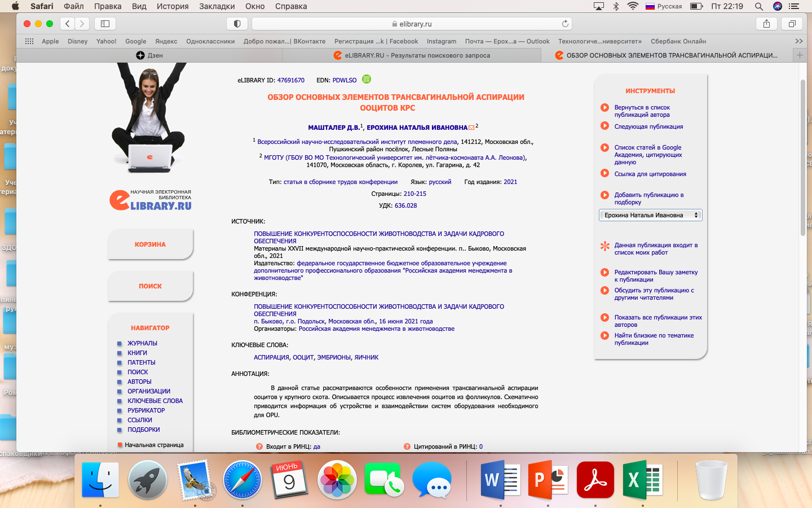The width and height of the screenshot is (812, 508).
Task: Open PowerPoint in the Dock
Action: (x=548, y=480)
